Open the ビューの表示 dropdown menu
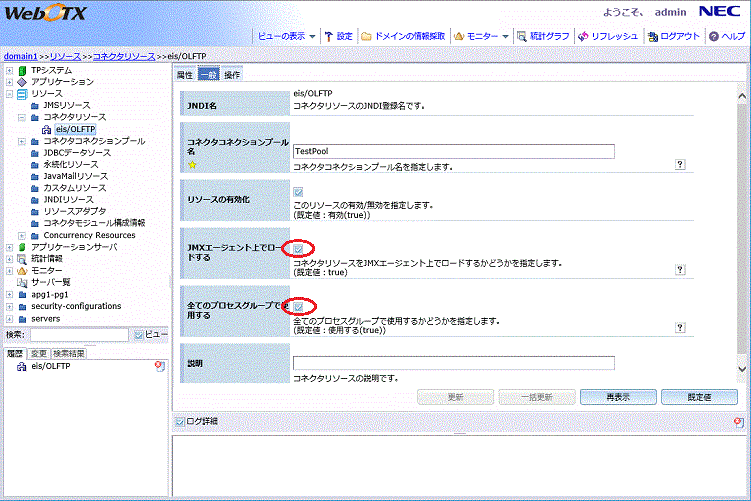751x501 pixels. (285, 36)
